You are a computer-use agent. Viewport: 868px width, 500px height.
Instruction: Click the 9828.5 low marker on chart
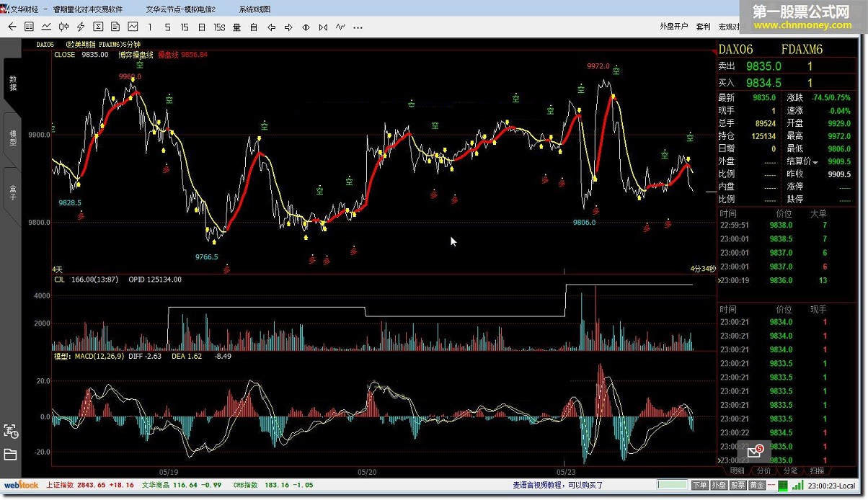70,203
